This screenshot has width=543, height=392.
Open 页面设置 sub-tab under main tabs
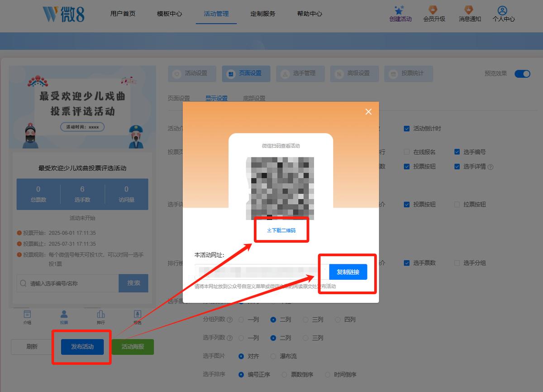point(179,98)
